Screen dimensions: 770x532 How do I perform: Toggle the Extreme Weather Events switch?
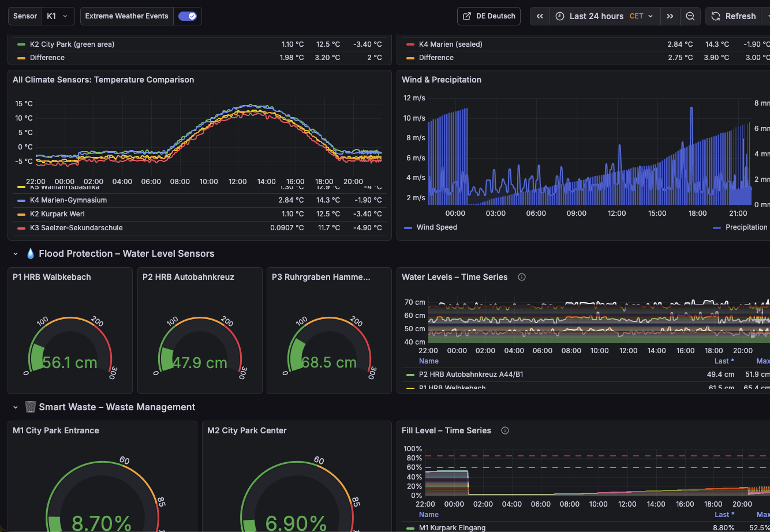187,16
